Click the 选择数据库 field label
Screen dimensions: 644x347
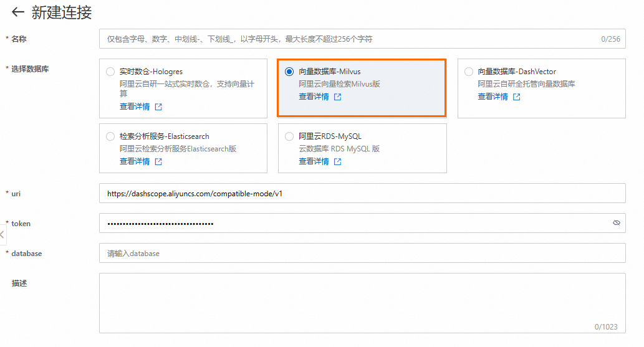pos(30,69)
